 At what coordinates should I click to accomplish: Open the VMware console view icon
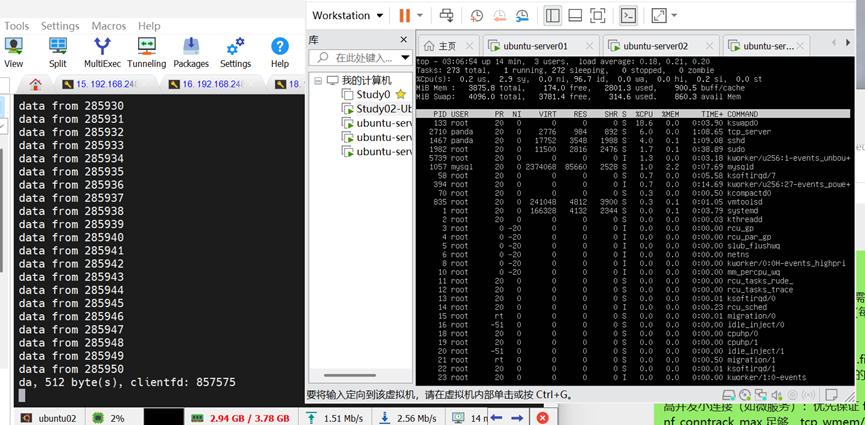(627, 16)
